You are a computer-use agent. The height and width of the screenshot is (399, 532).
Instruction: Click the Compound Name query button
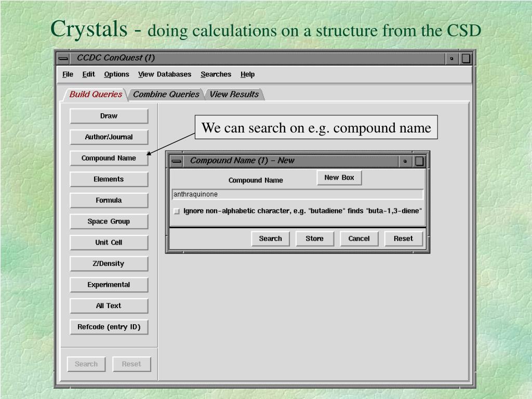[109, 158]
